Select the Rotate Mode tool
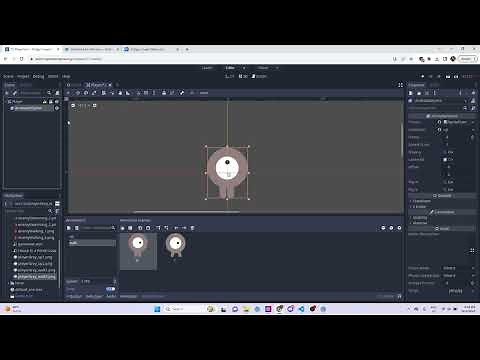The width and height of the screenshot is (480, 360). (86, 93)
